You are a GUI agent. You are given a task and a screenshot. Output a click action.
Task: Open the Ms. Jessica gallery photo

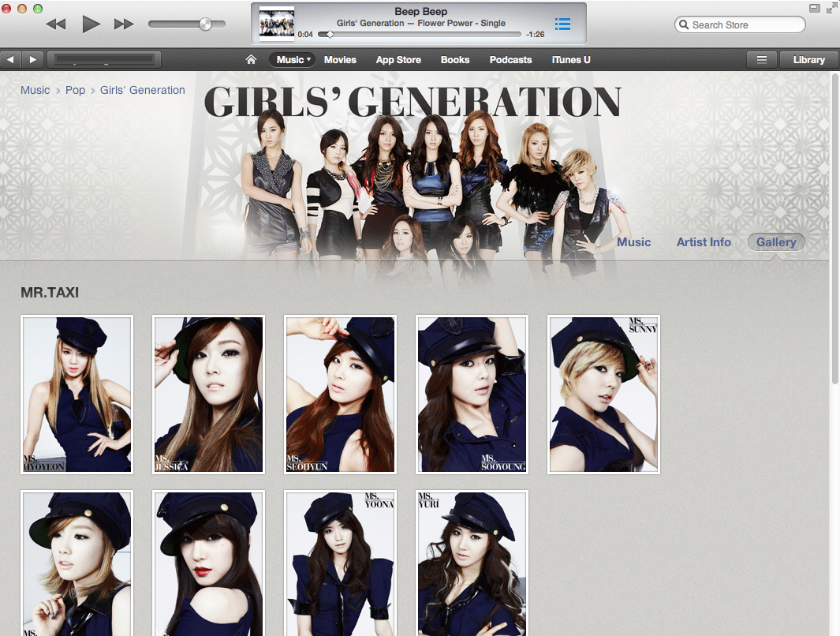pos(208,395)
